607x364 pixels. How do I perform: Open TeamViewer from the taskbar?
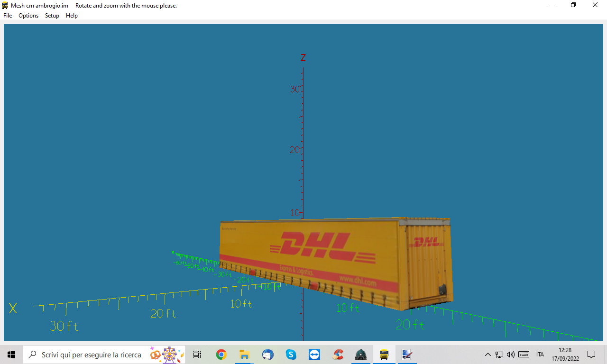point(314,355)
